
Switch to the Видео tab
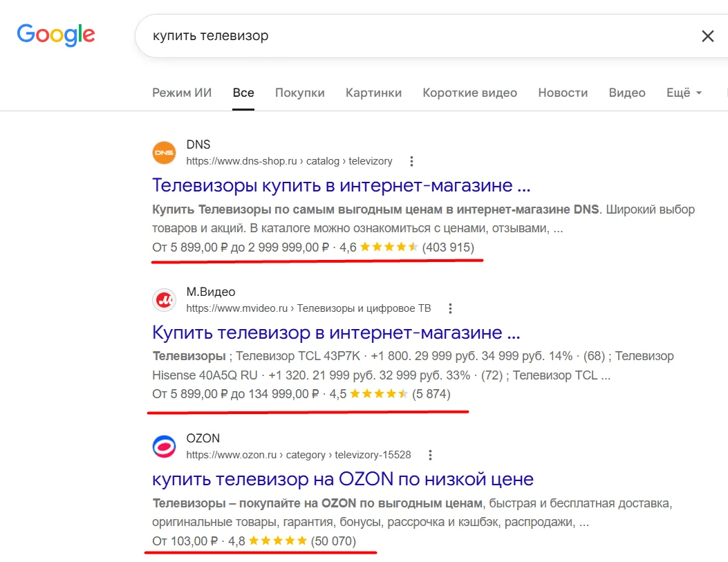(x=627, y=93)
